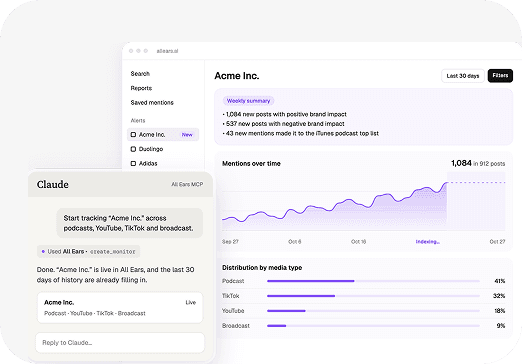The height and width of the screenshot is (364, 522).
Task: Click the 9% Broadcast value
Action: tap(501, 326)
